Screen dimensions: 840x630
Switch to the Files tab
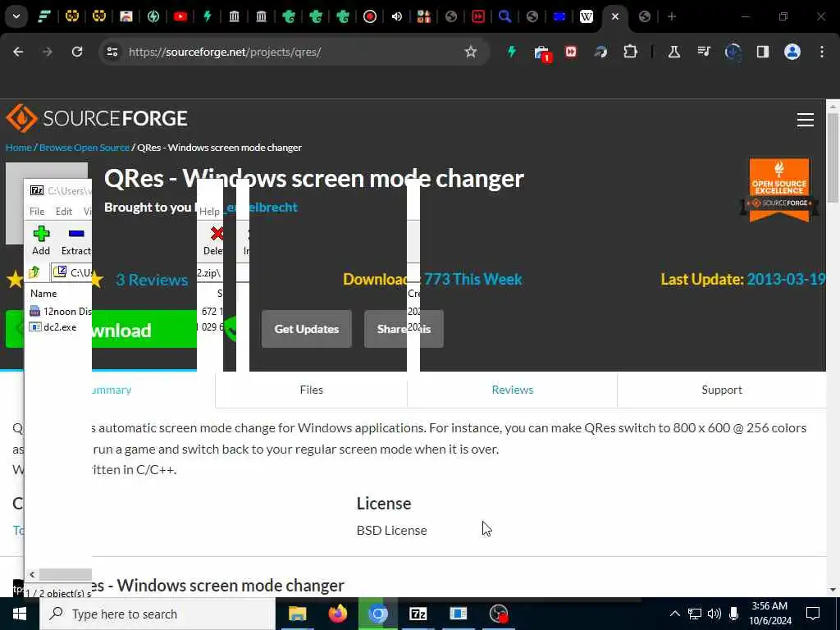point(311,390)
